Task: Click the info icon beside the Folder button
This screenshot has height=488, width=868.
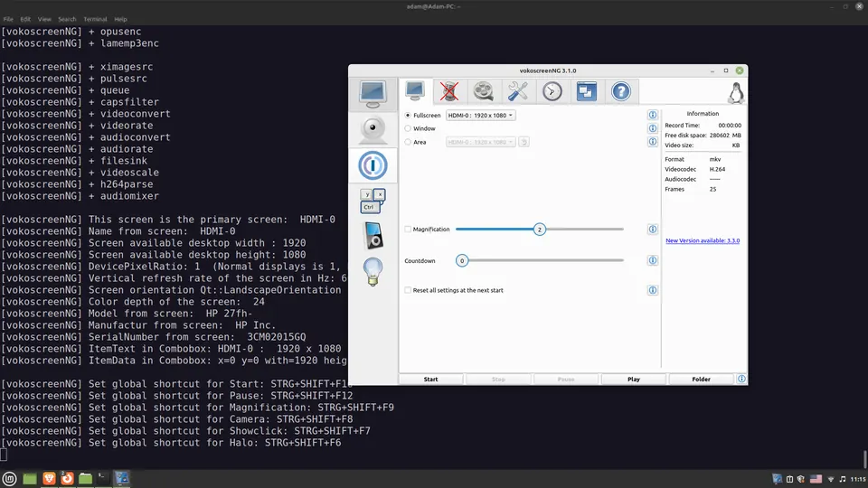Action: (741, 379)
